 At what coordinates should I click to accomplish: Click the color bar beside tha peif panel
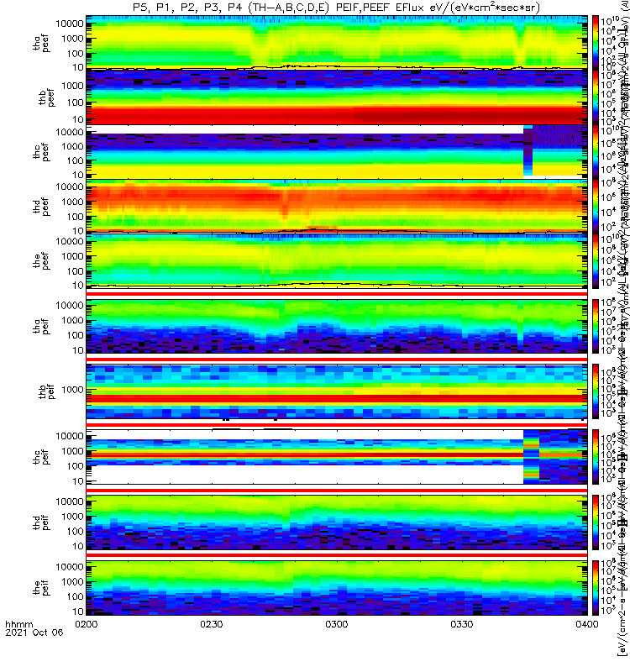[596, 326]
